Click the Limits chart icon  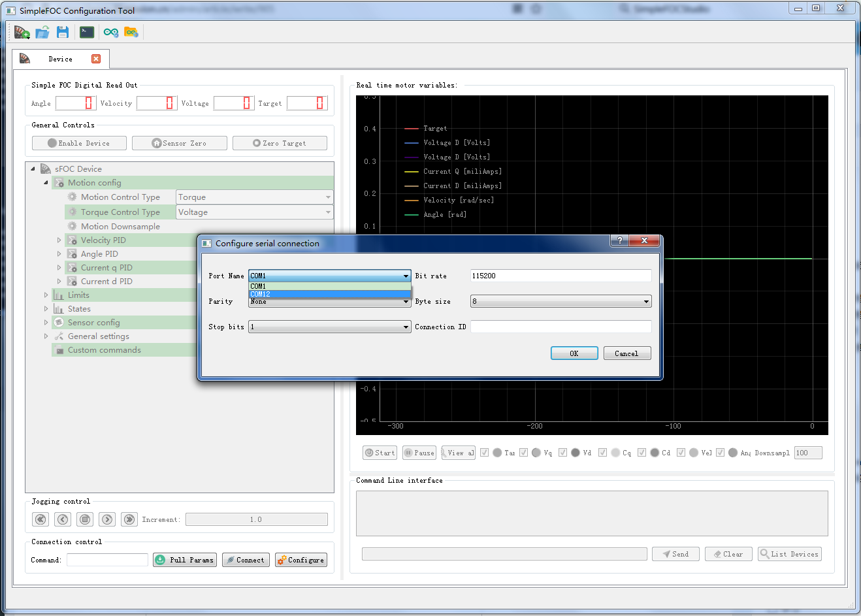(59, 295)
